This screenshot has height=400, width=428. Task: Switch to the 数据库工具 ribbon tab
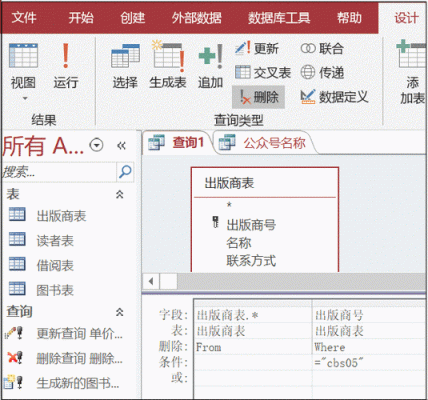279,18
